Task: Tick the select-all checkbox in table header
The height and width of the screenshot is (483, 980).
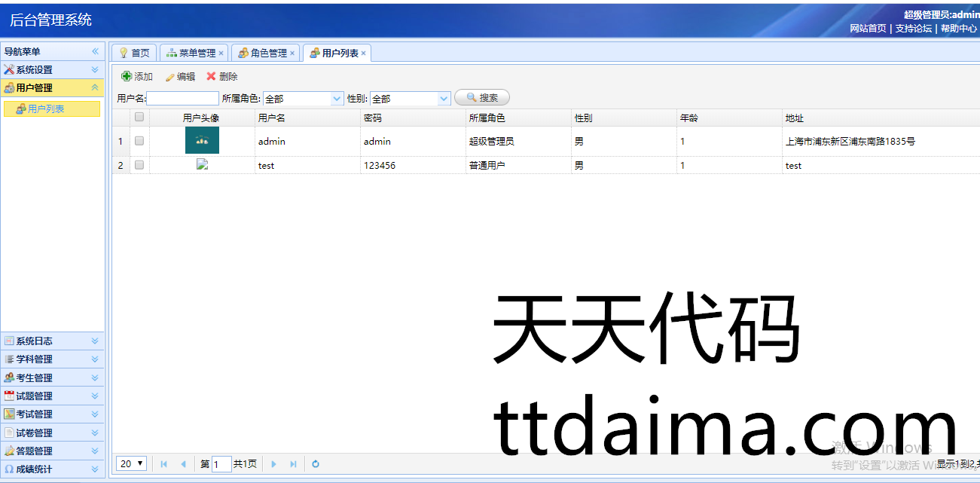Action: click(139, 118)
